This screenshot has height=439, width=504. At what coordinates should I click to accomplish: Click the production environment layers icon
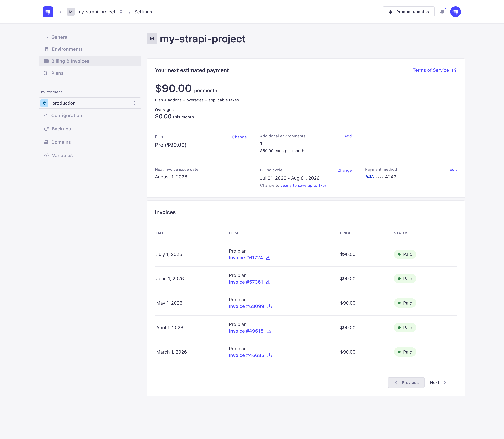click(x=44, y=103)
